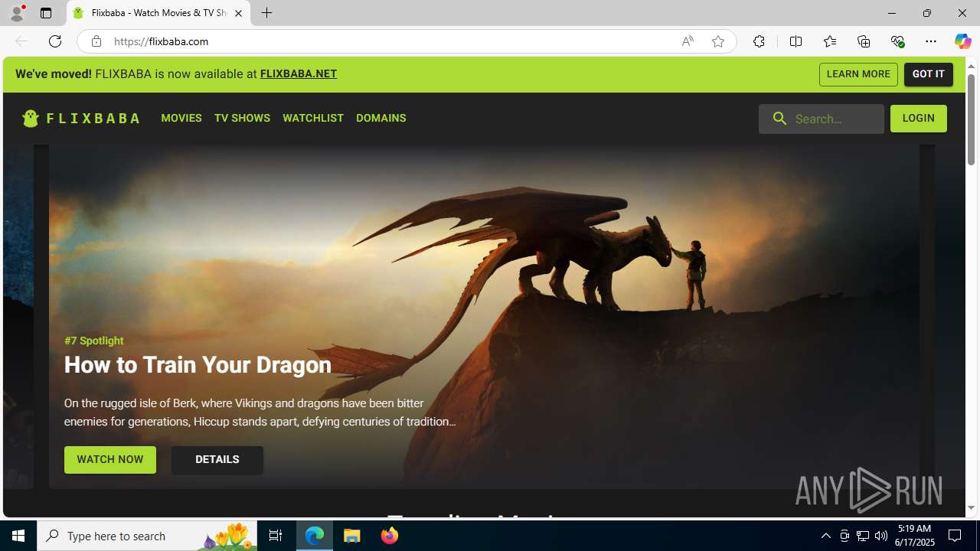980x551 pixels.
Task: Open the notification center
Action: tap(955, 536)
